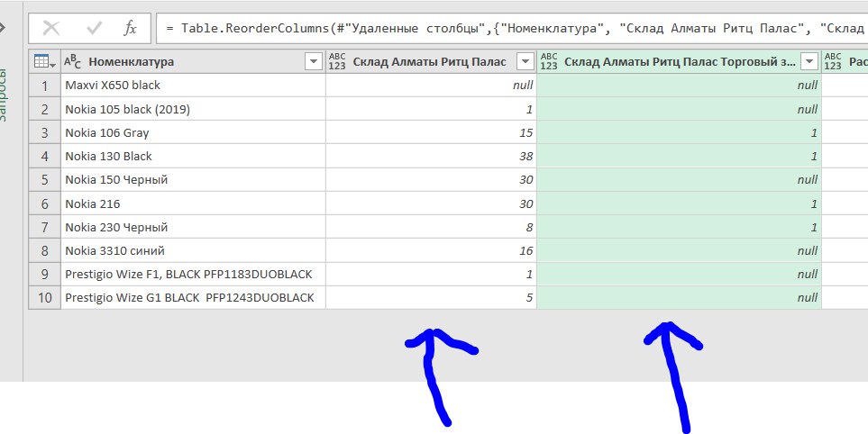Select row number 6
This screenshot has height=434, width=868.
click(x=44, y=203)
